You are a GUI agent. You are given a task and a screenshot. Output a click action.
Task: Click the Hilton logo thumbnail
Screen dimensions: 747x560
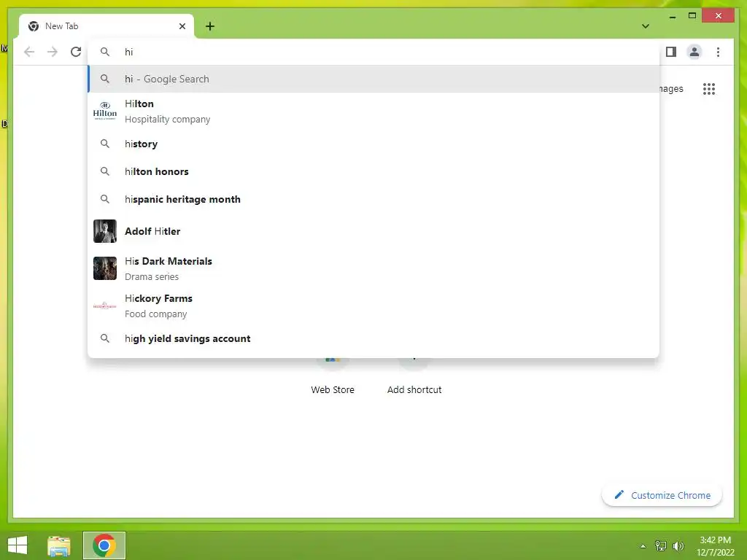coord(105,111)
